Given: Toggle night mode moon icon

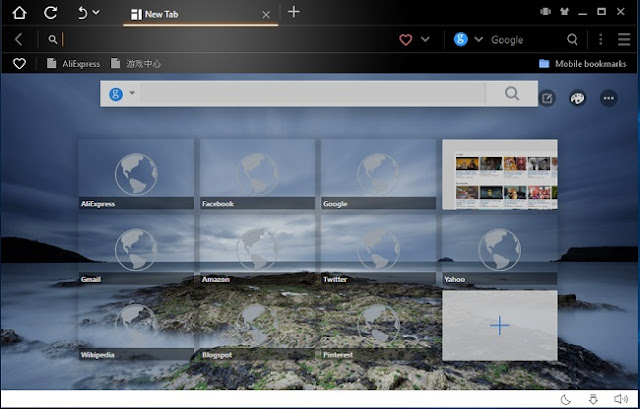Looking at the screenshot, I should pos(566,399).
